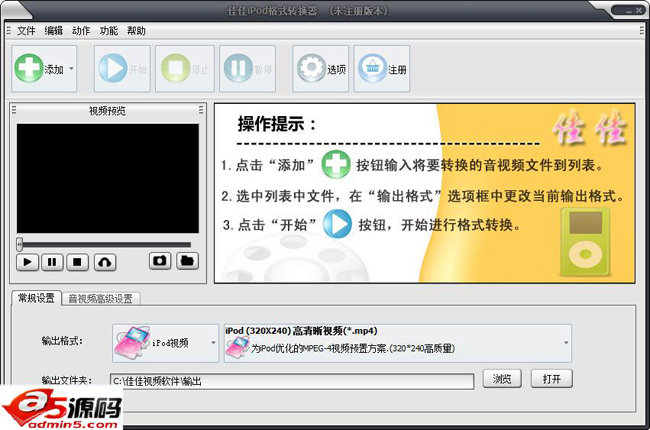
Task: Take a snapshot with the camera icon
Action: click(x=160, y=261)
